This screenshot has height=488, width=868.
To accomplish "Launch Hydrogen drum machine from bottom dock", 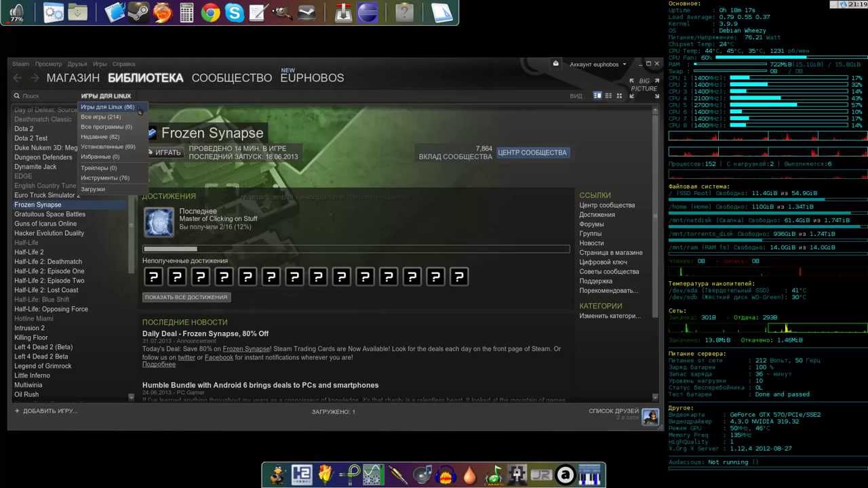I will coord(302,474).
